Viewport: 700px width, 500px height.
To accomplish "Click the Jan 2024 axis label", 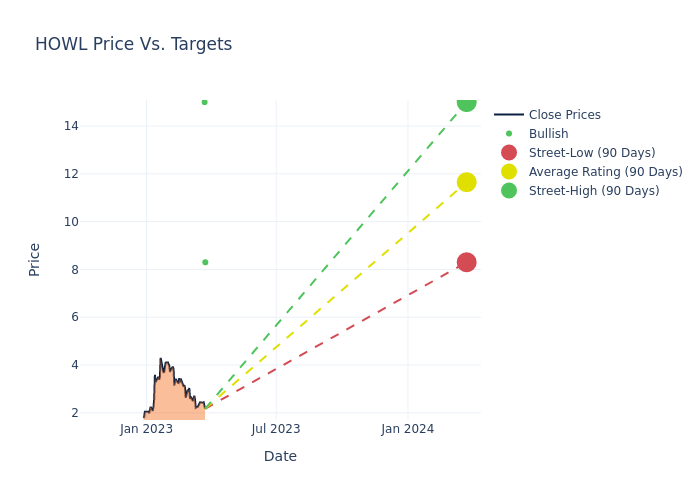I will pyautogui.click(x=407, y=429).
